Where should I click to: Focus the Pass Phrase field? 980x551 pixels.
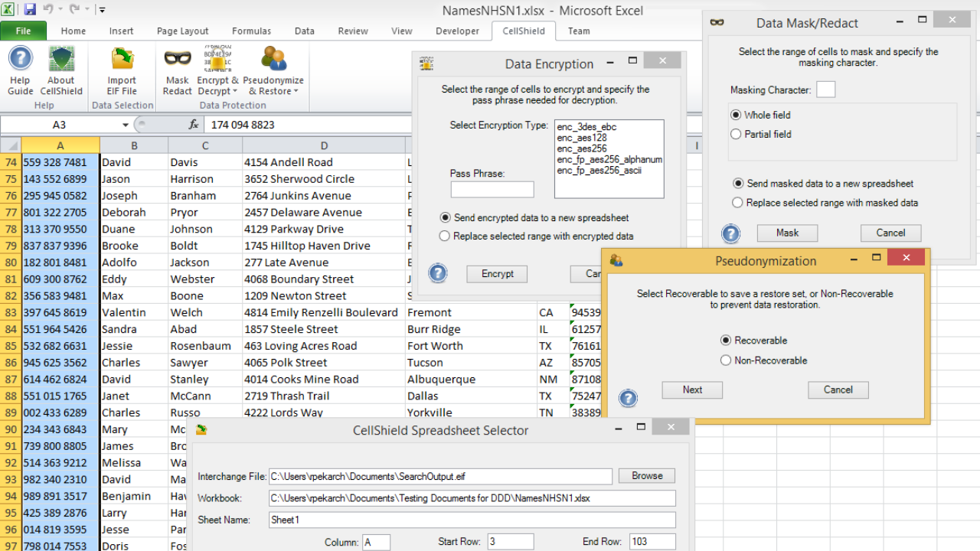point(492,189)
